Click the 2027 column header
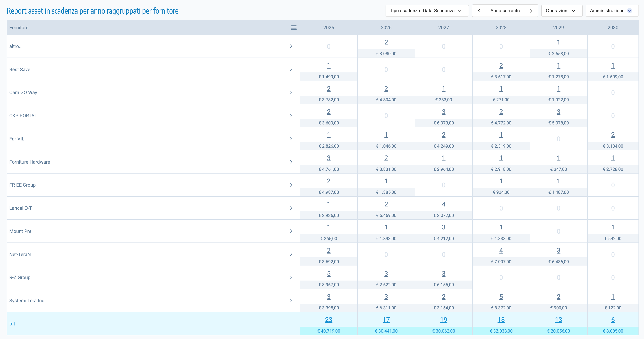This screenshot has width=644, height=339. [443, 28]
